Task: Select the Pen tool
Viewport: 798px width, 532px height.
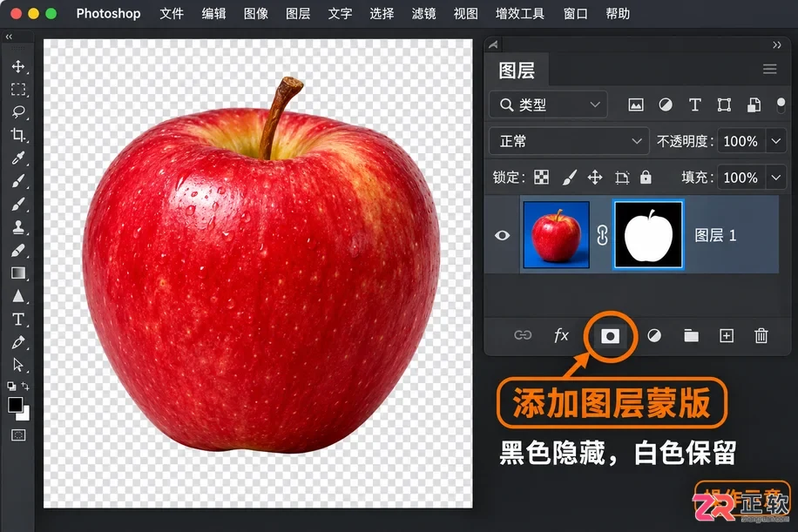Action: pos(18,342)
